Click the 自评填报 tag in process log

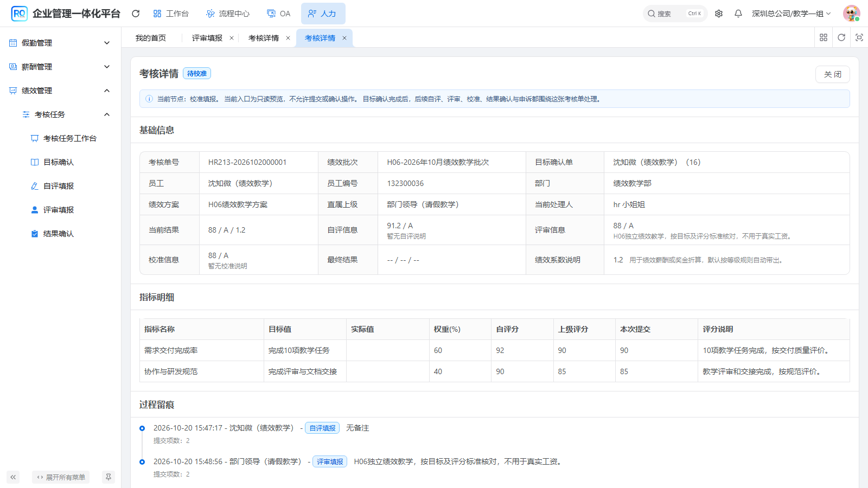coord(322,428)
